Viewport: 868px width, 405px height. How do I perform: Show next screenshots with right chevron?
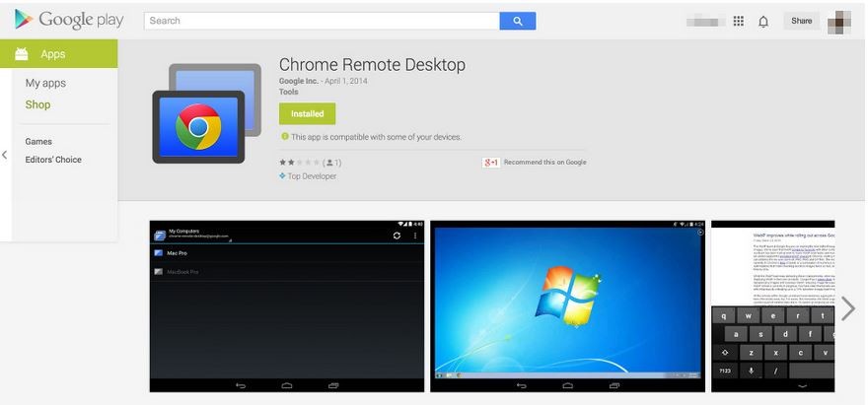847,308
